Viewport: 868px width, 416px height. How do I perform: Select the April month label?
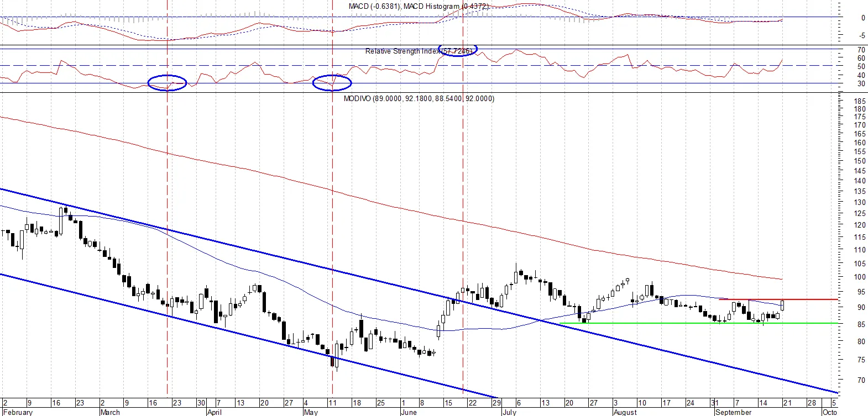coord(214,412)
